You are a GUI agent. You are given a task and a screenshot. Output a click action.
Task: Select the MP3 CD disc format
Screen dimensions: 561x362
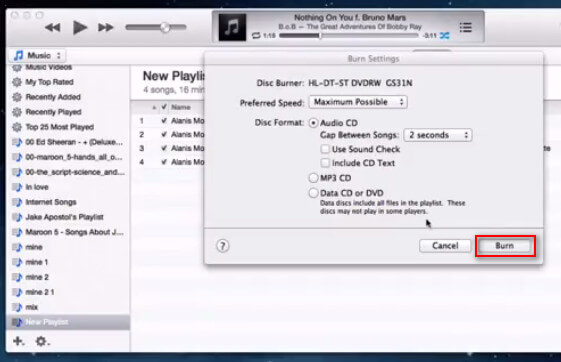pyautogui.click(x=313, y=178)
